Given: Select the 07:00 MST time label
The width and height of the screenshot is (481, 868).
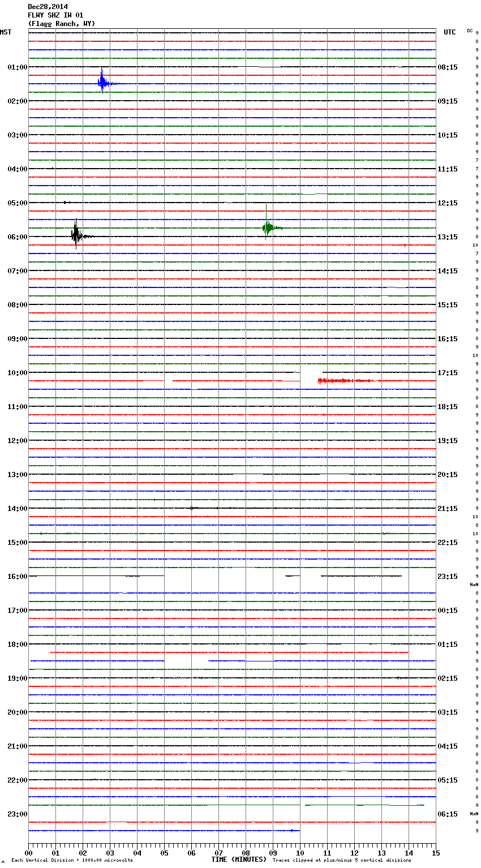Looking at the screenshot, I should tap(18, 271).
